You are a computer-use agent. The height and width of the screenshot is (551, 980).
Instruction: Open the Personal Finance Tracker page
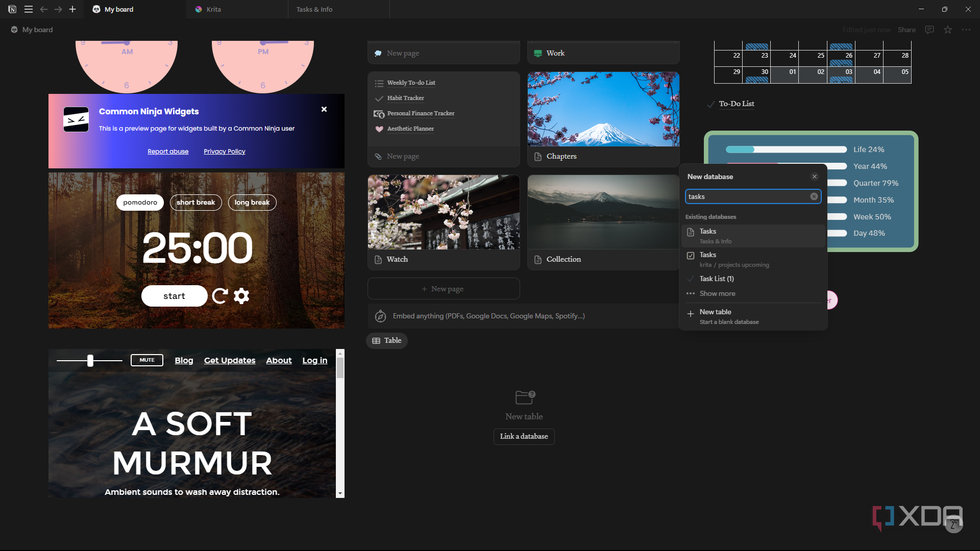click(421, 113)
